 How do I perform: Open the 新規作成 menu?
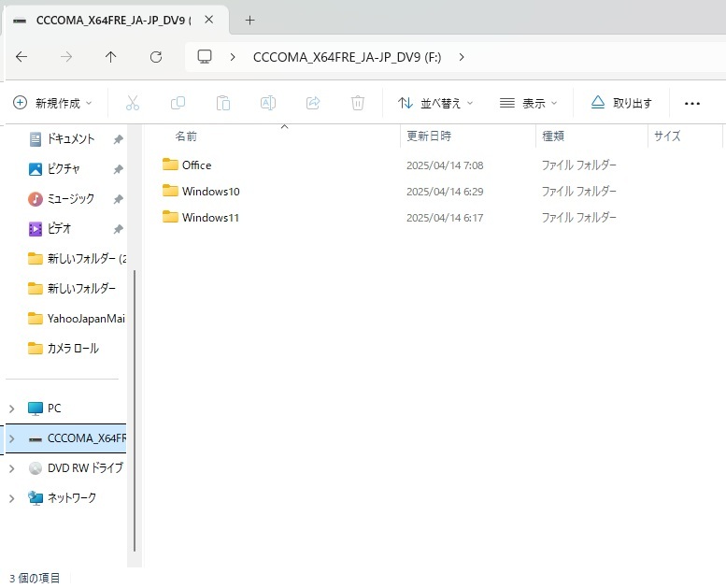pyautogui.click(x=52, y=103)
